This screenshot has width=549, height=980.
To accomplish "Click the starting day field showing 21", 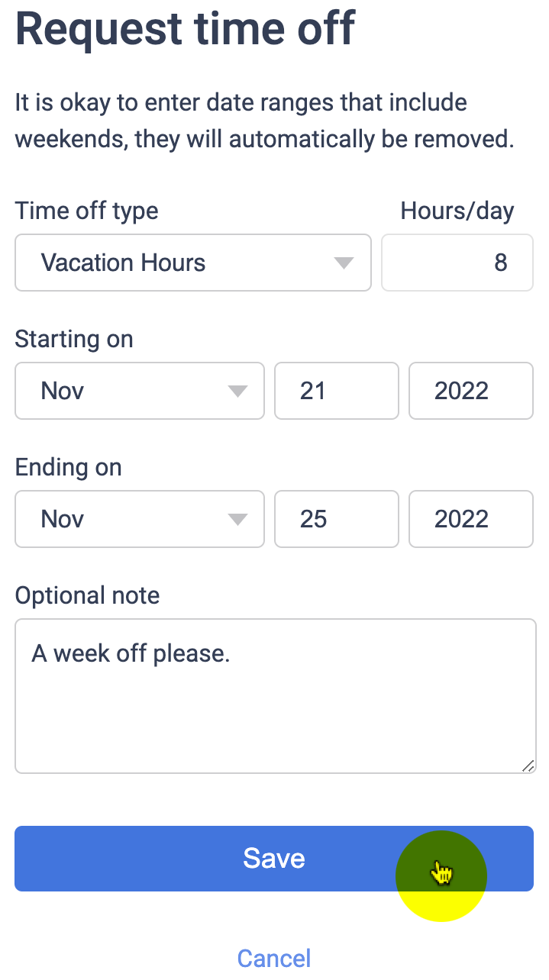I will click(336, 391).
